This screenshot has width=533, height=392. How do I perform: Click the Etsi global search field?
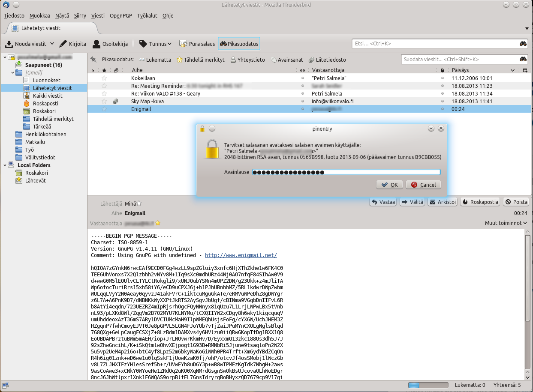(x=440, y=43)
